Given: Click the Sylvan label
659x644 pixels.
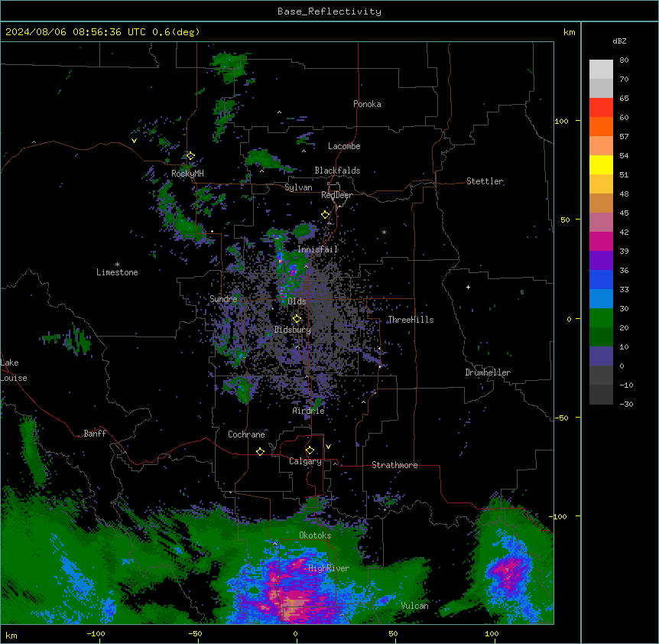Looking at the screenshot, I should [298, 187].
